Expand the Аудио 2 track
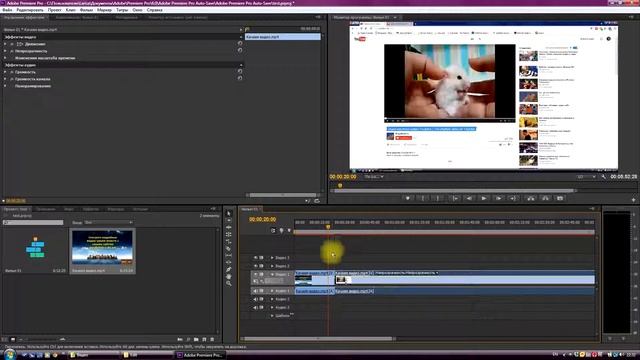640x360 pixels. point(272,299)
